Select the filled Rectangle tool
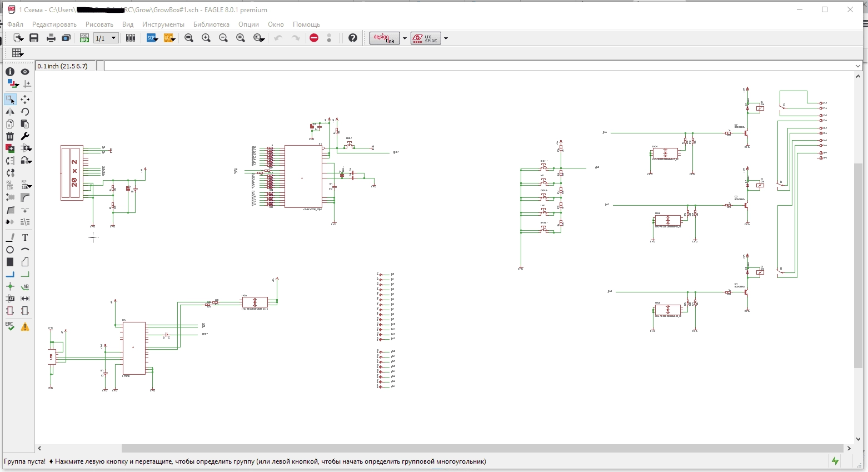 pos(10,262)
